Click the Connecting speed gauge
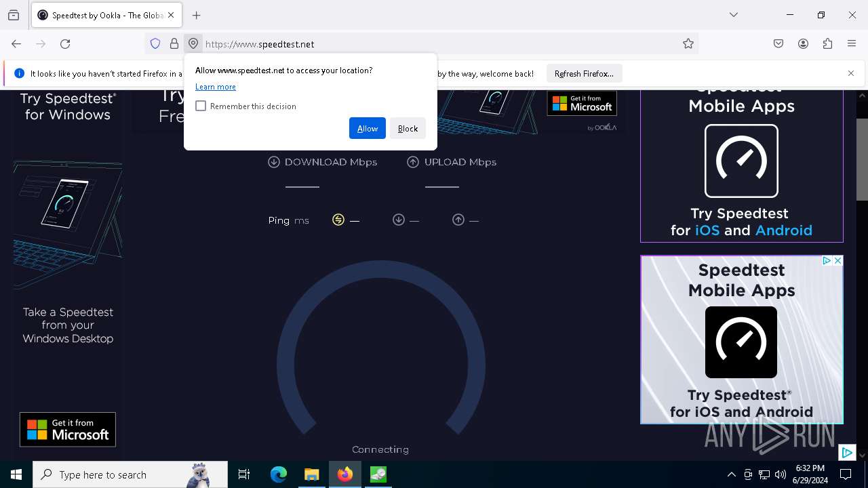Screen dimensions: 868x488 coord(381,349)
